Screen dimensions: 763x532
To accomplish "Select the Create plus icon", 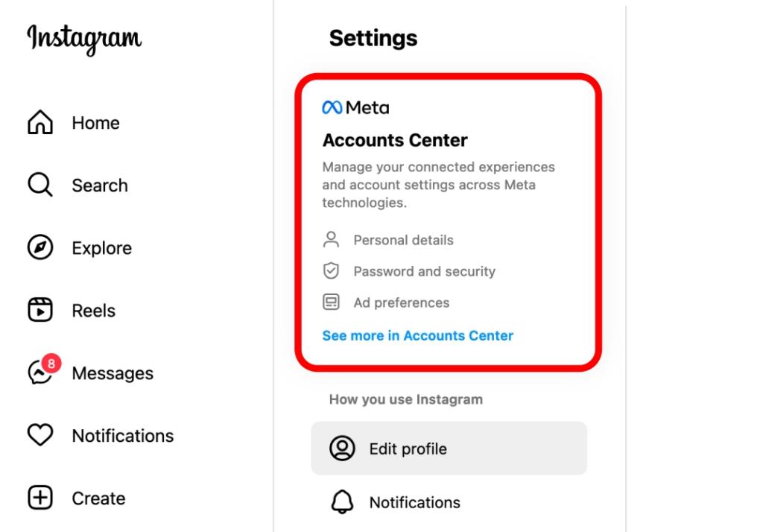I will [x=39, y=498].
